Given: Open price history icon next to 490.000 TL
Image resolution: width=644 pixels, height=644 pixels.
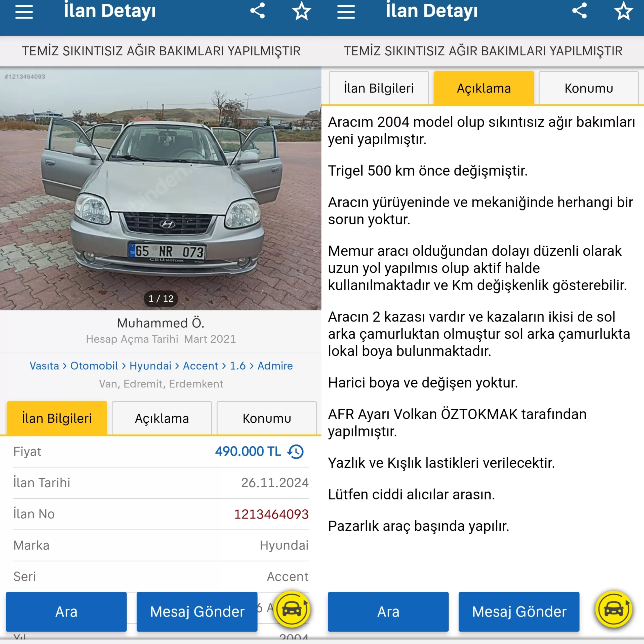Looking at the screenshot, I should coord(296,452).
